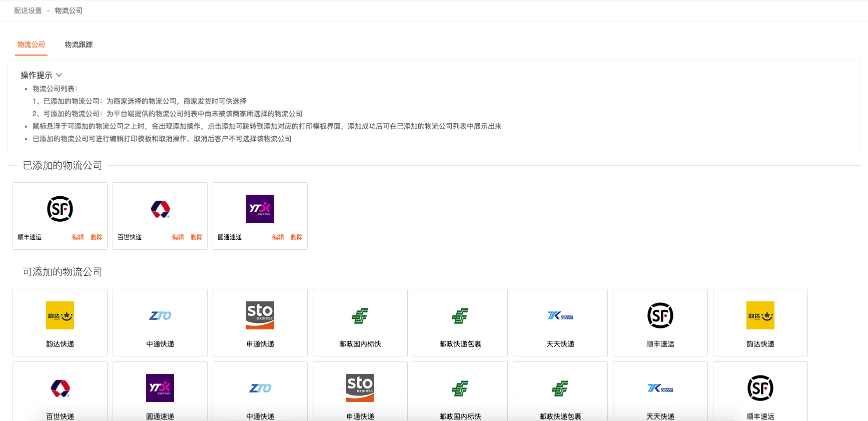Click the 天天快递 logo in the second addable row

pos(660,388)
